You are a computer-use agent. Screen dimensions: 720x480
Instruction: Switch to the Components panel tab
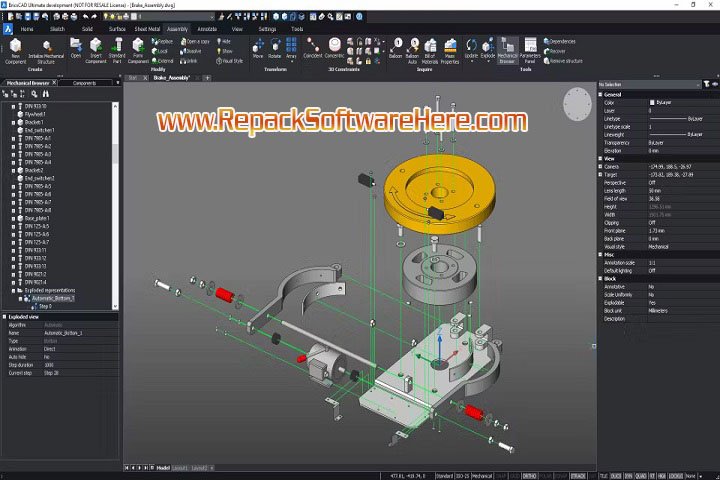click(x=84, y=83)
